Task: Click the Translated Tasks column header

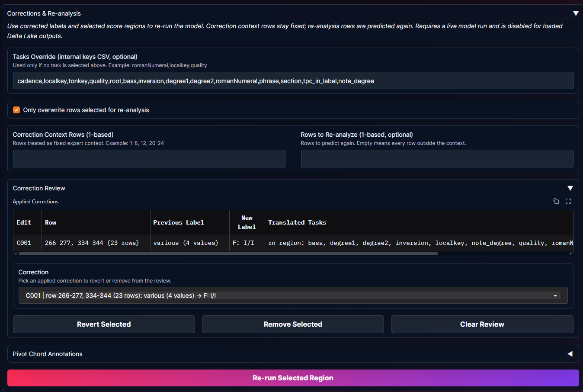Action: coord(419,222)
